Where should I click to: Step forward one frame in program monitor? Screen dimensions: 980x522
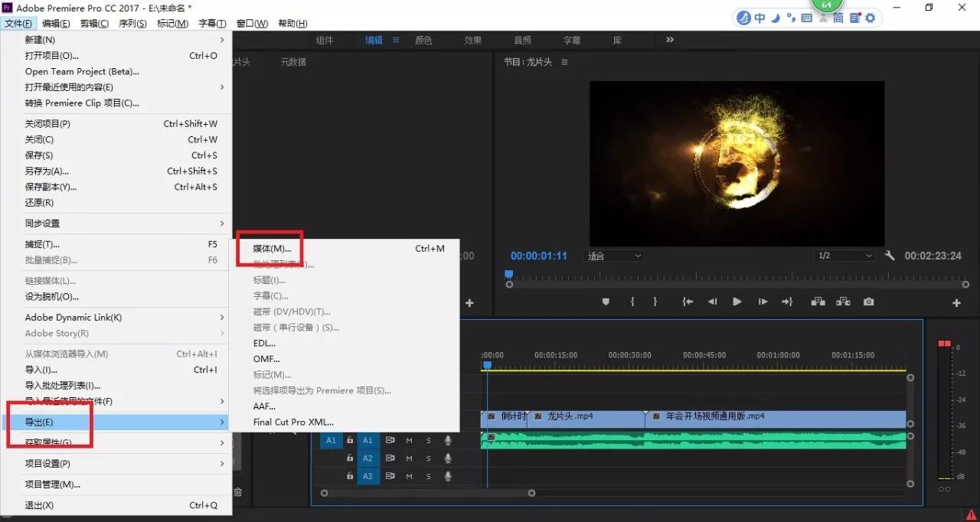[x=763, y=302]
